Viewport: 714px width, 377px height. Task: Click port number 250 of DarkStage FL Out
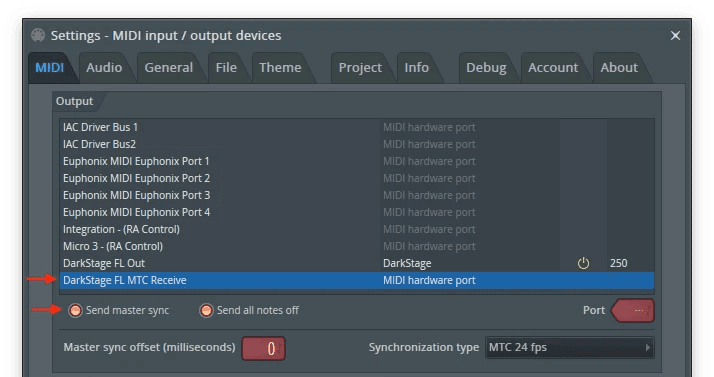(x=618, y=263)
